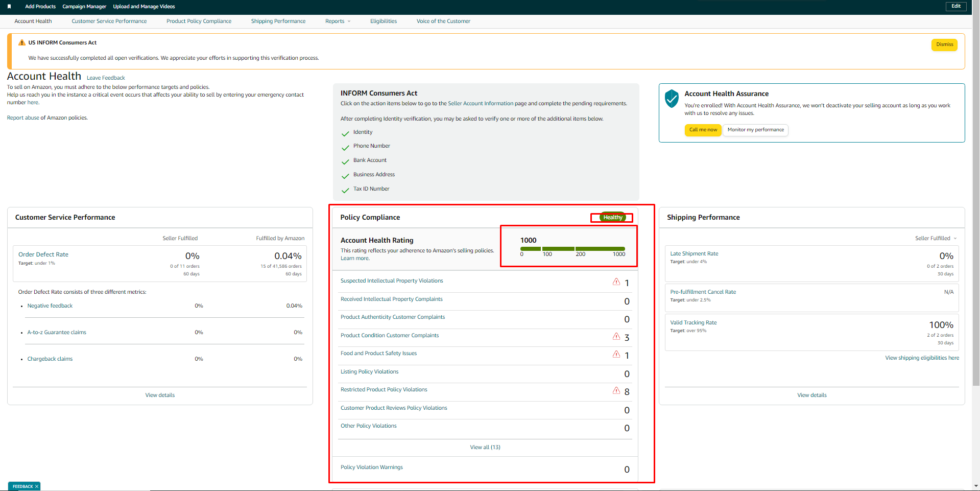Screen dimensions: 980x491
Task: Switch to Shipping Performance tab
Action: point(278,21)
